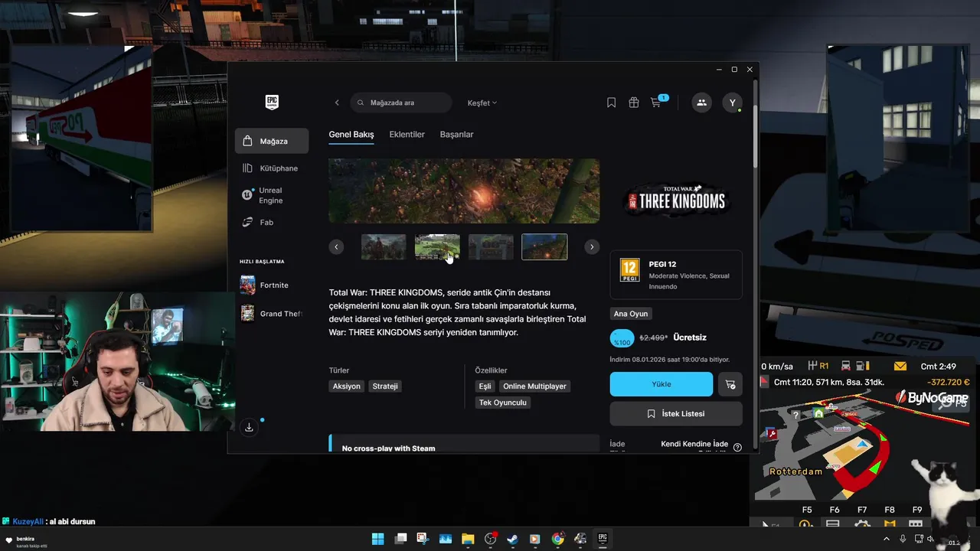Open Task View on the taskbar
980x551 pixels.
pos(400,539)
